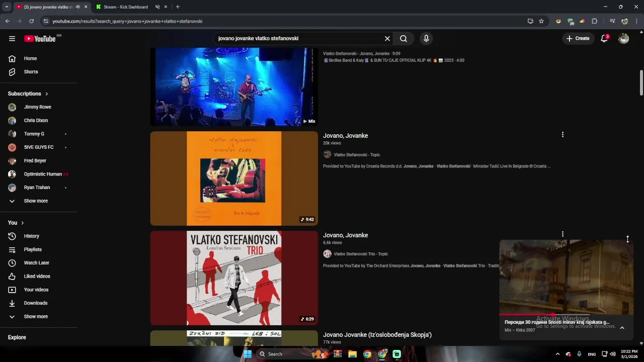Open Chrome media controls icon

612,21
